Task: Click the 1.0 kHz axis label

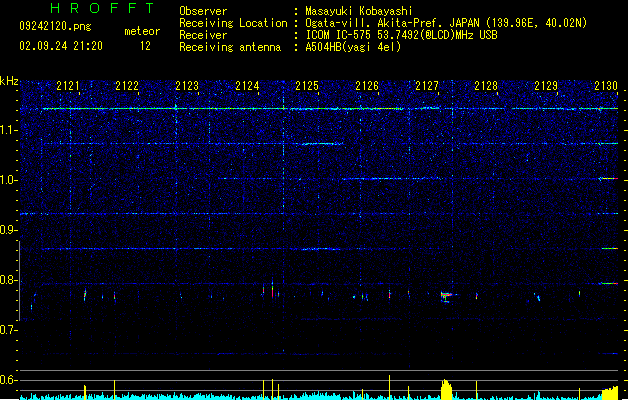Action: (x=9, y=180)
